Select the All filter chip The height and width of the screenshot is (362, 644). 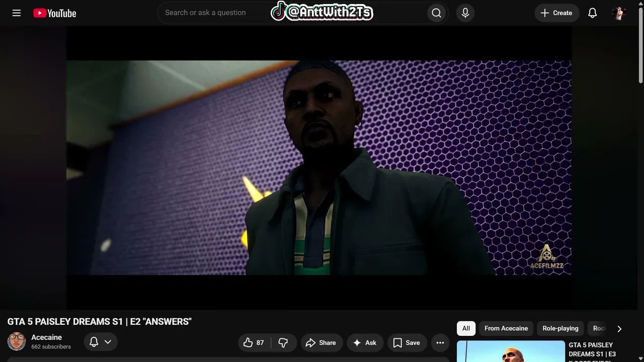466,328
